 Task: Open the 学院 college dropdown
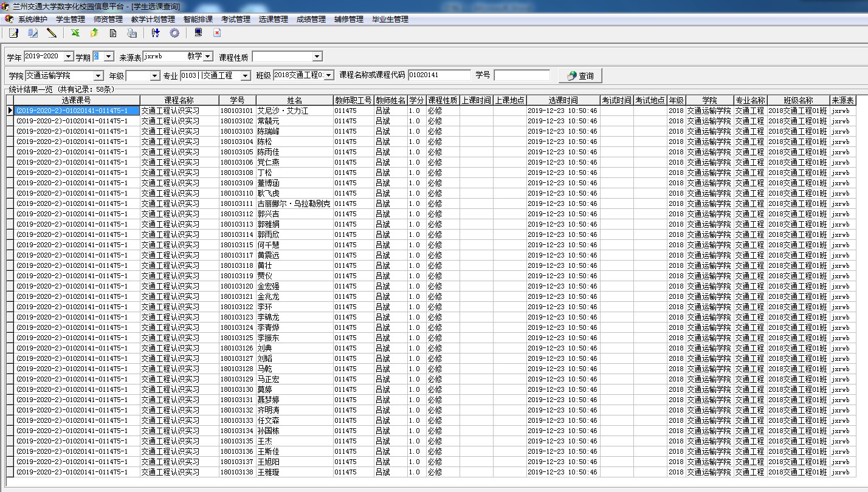click(x=98, y=76)
